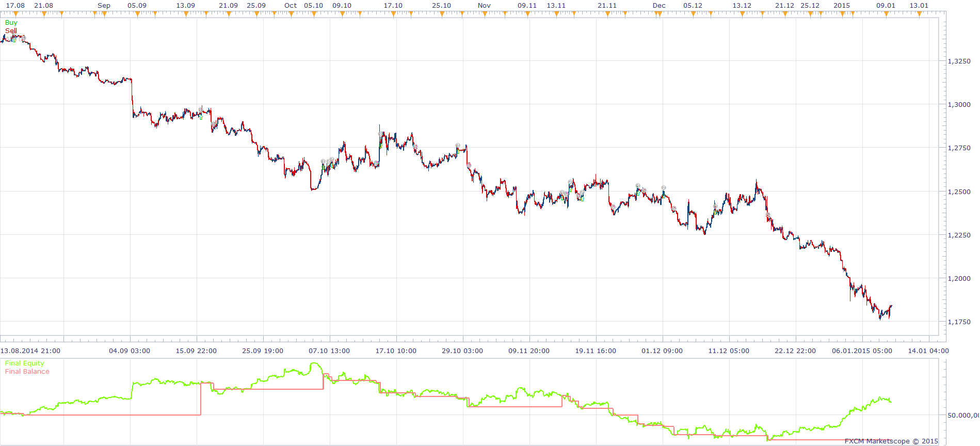
Task: Pick the orange marker under 21.11
Action: [x=607, y=14]
